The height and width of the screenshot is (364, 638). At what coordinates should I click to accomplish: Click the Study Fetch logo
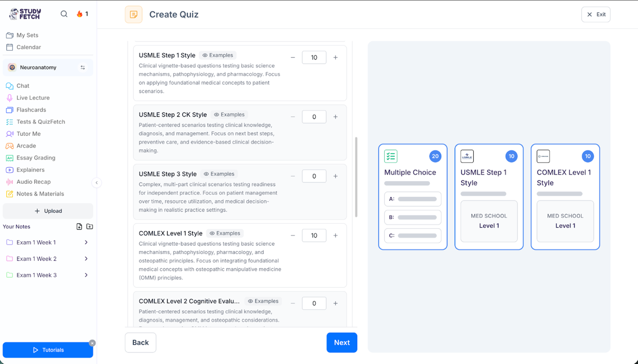(x=25, y=14)
